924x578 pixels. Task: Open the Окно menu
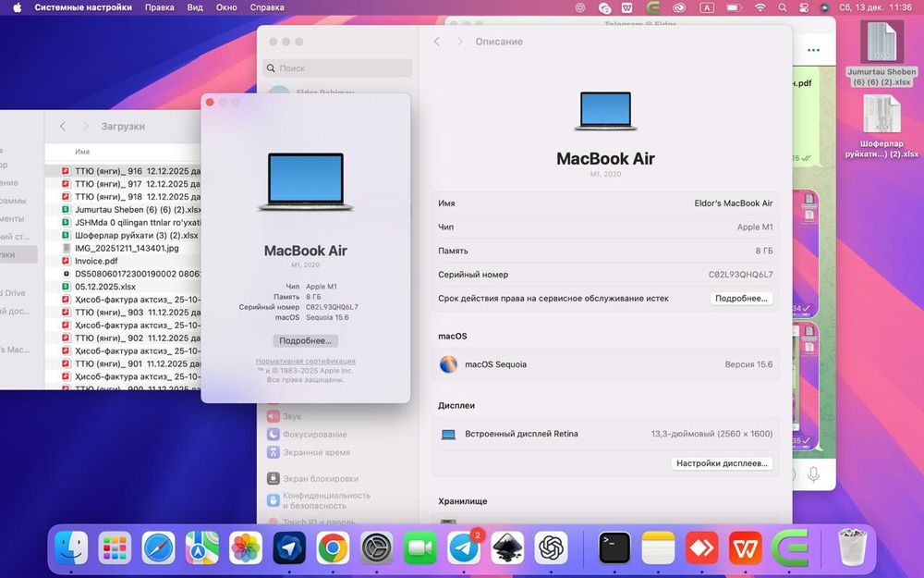226,7
